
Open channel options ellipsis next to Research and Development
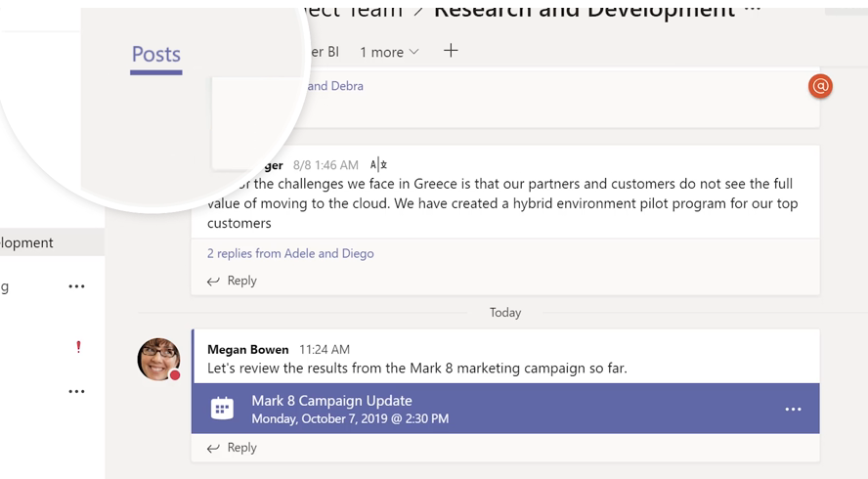point(753,10)
